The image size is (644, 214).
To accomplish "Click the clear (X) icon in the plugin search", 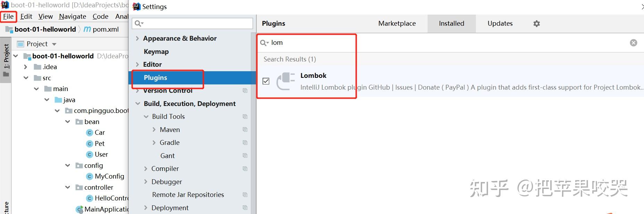I will (x=633, y=42).
